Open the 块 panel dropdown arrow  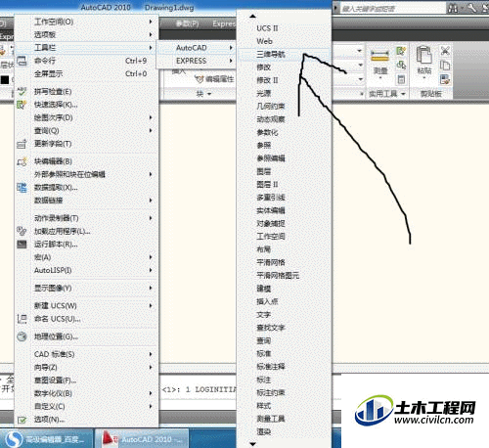pyautogui.click(x=209, y=94)
